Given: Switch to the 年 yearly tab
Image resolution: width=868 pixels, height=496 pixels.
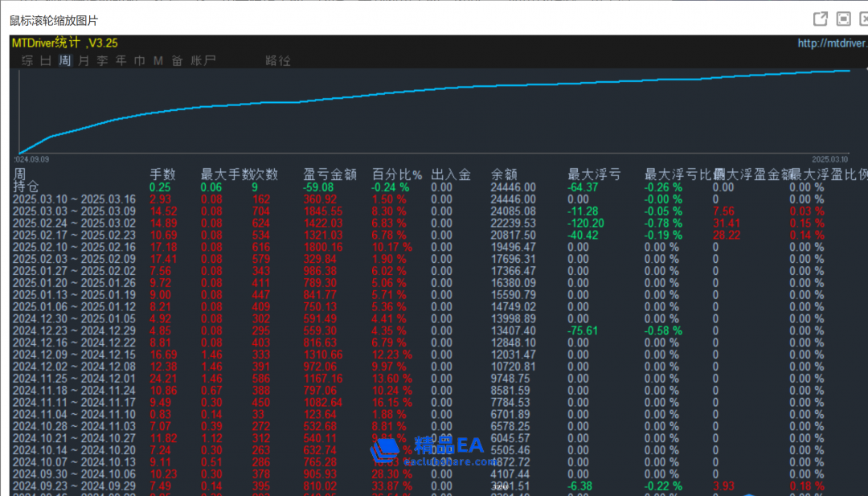Looking at the screenshot, I should click(121, 61).
